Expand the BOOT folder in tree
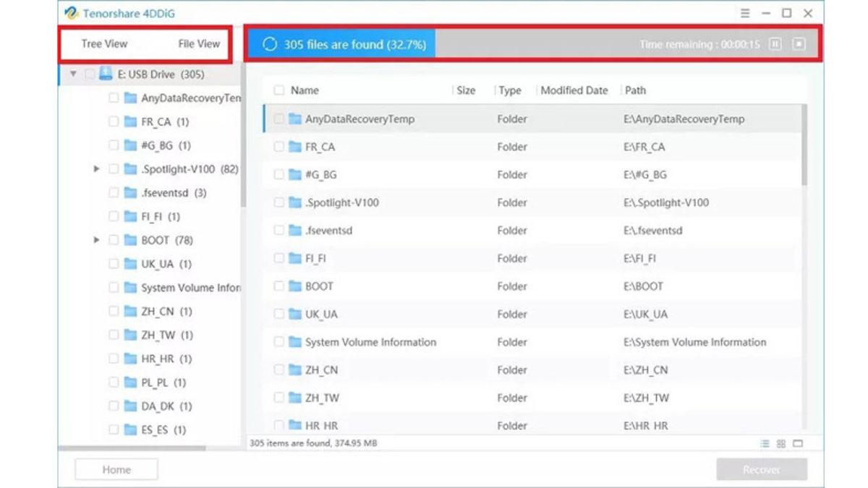 pyautogui.click(x=96, y=240)
